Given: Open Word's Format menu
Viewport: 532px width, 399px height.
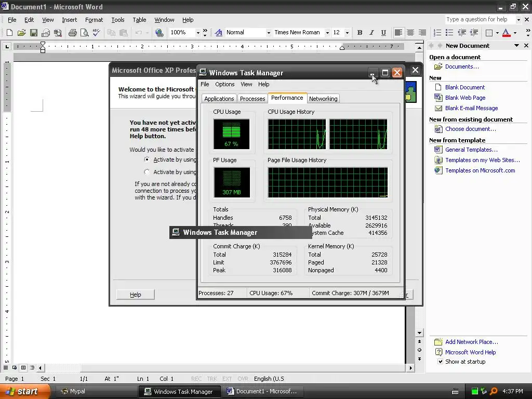Looking at the screenshot, I should (x=94, y=20).
